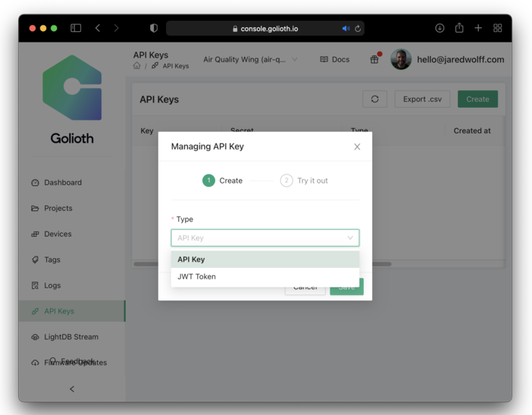The height and width of the screenshot is (415, 532).
Task: Choose JWT Token from the type list
Action: [264, 277]
